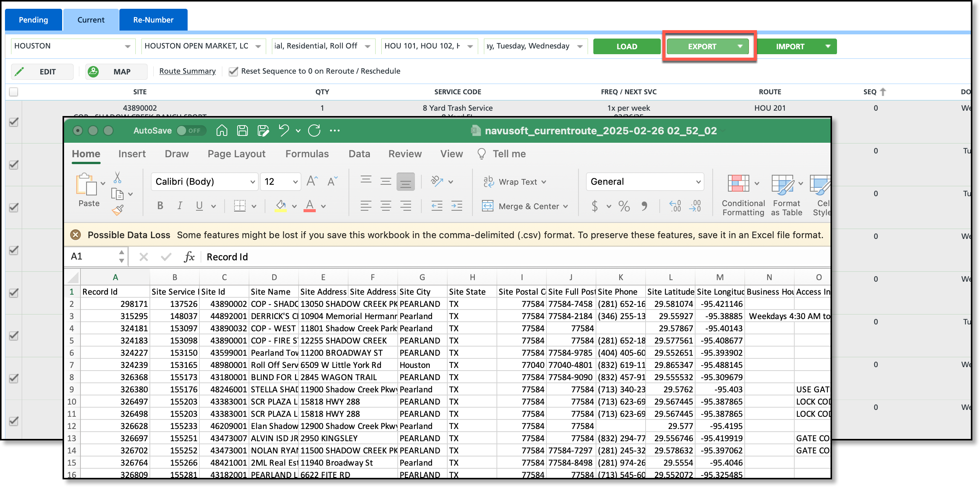Open the Route Summary link
This screenshot has width=980, height=487.
click(x=187, y=71)
